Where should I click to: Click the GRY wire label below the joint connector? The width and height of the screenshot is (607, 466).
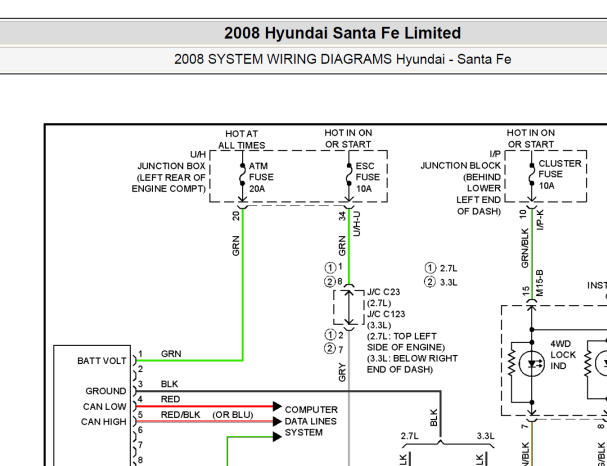342,372
